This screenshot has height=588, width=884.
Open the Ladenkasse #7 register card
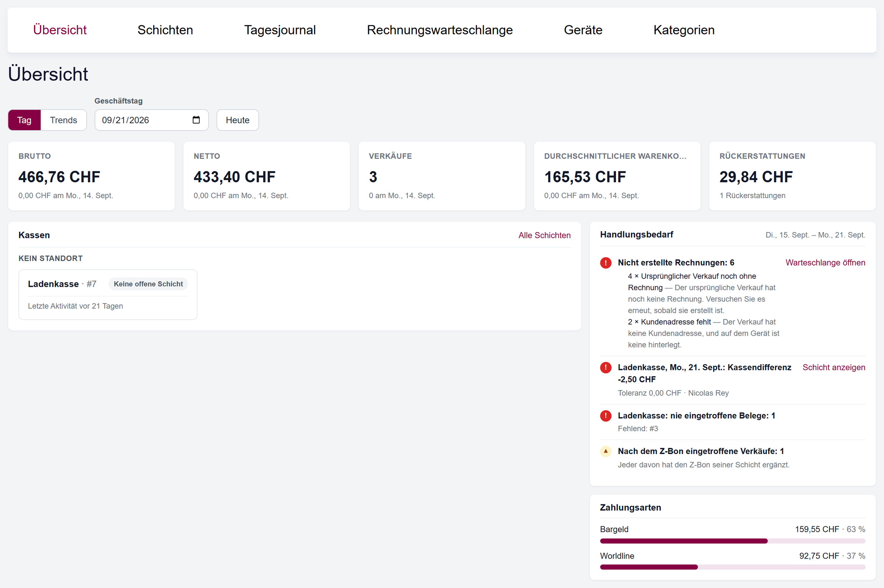point(108,295)
